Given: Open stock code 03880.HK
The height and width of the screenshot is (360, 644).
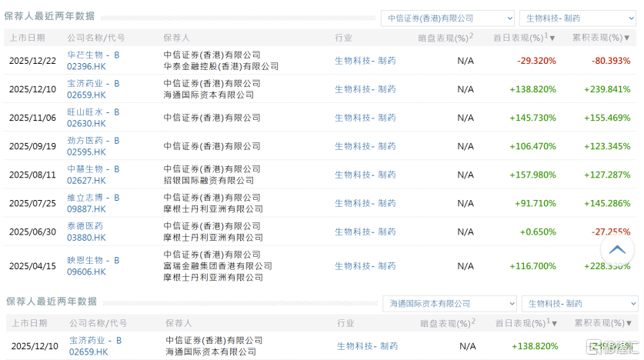Looking at the screenshot, I should (x=86, y=237).
